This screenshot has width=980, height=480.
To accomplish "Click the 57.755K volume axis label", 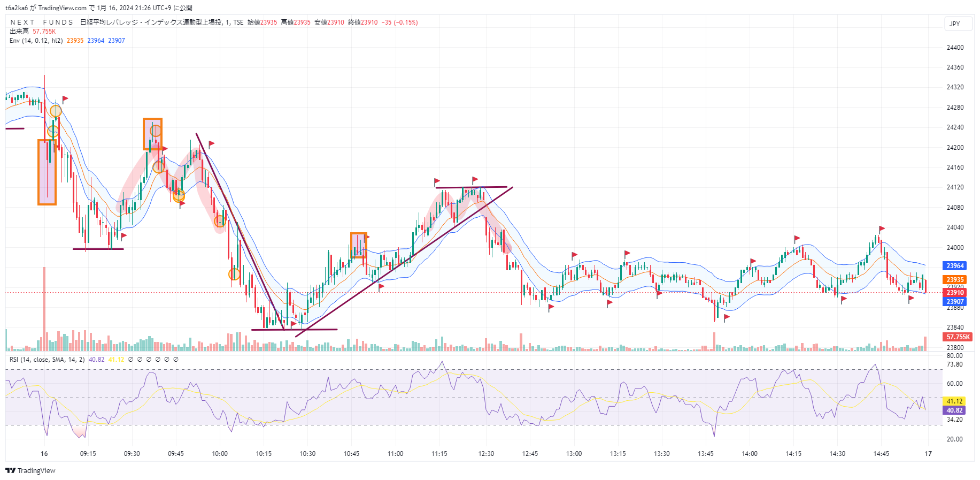I will coord(958,337).
